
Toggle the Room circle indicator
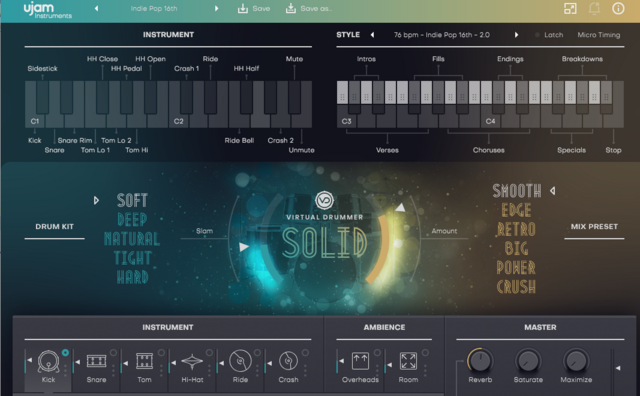[425, 353]
